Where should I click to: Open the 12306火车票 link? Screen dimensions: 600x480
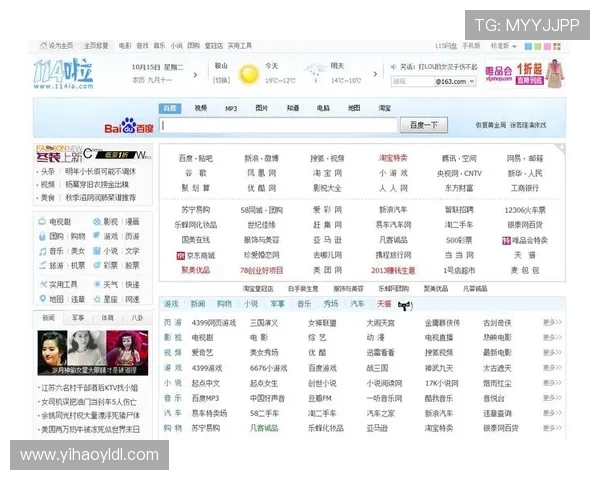[x=525, y=210]
